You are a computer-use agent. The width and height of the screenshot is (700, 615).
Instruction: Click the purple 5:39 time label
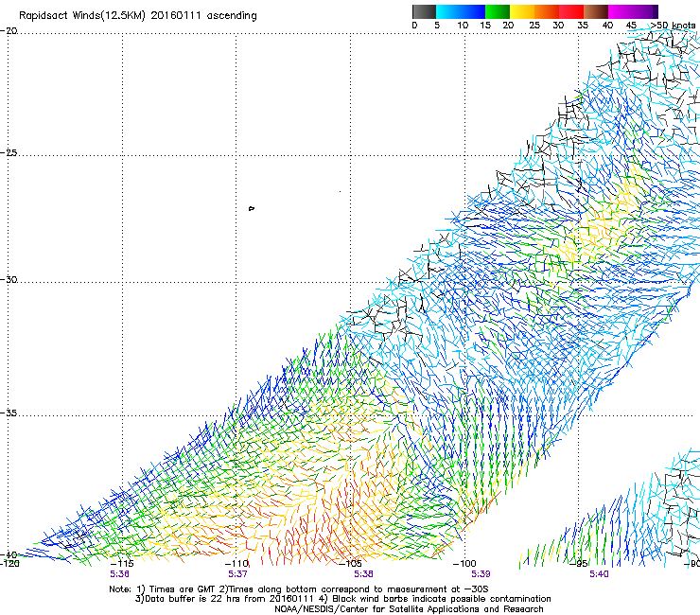pyautogui.click(x=481, y=574)
